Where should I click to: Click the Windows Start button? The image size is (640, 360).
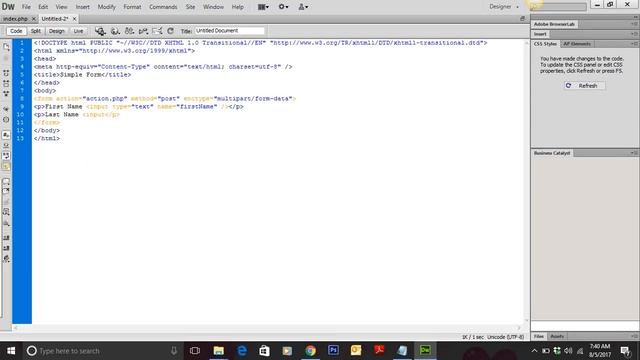coord(11,351)
